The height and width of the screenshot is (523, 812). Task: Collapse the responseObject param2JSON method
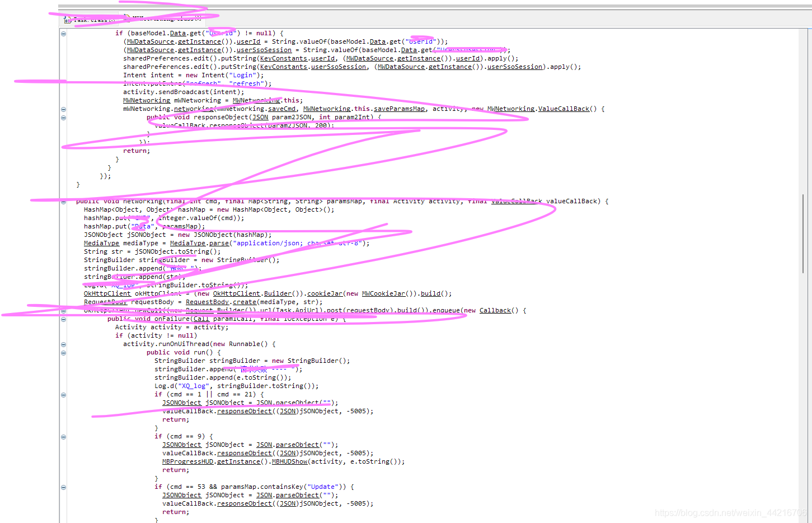63,118
